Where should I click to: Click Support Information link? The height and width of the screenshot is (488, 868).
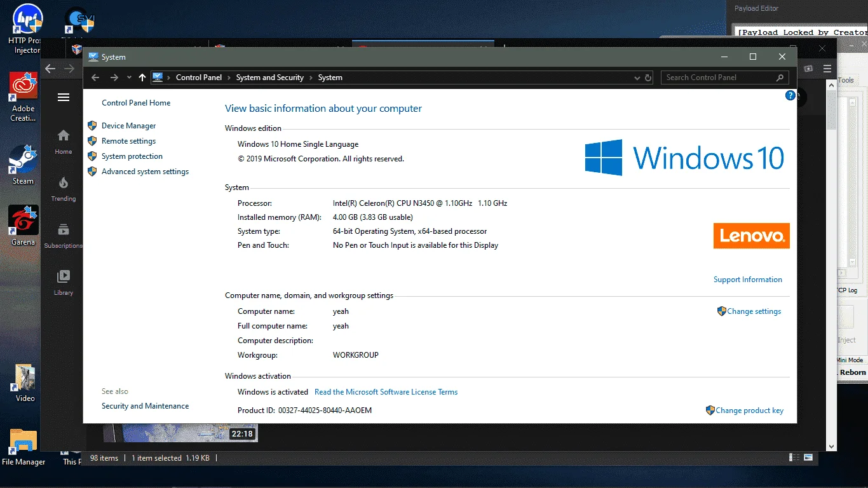(748, 280)
